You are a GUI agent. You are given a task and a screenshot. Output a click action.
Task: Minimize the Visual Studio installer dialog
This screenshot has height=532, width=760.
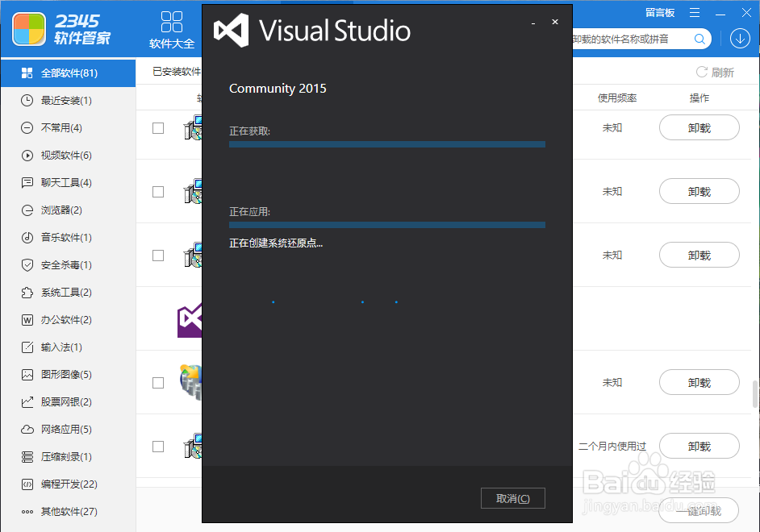point(533,23)
